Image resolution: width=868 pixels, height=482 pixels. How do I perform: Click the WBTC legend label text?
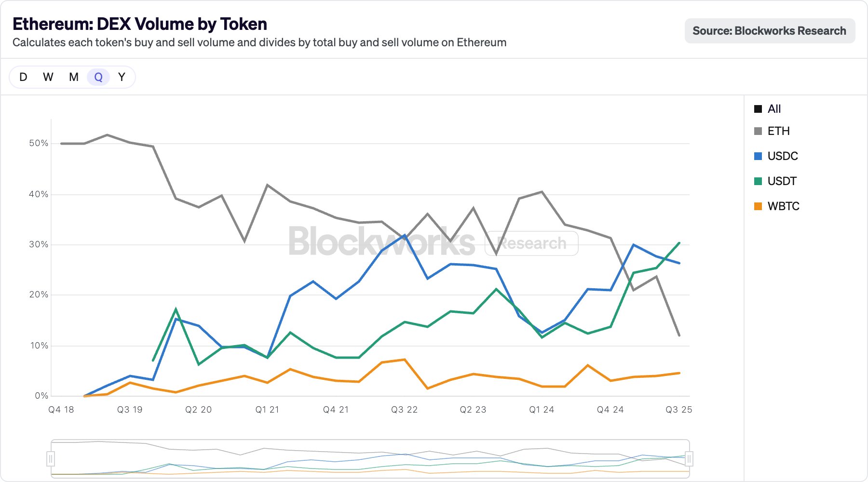click(x=783, y=206)
